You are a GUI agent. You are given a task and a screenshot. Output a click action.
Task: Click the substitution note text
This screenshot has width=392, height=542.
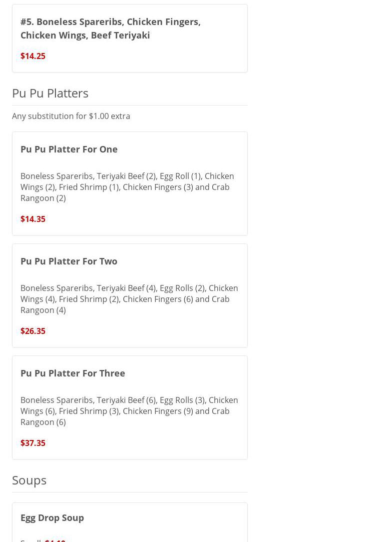click(x=71, y=116)
